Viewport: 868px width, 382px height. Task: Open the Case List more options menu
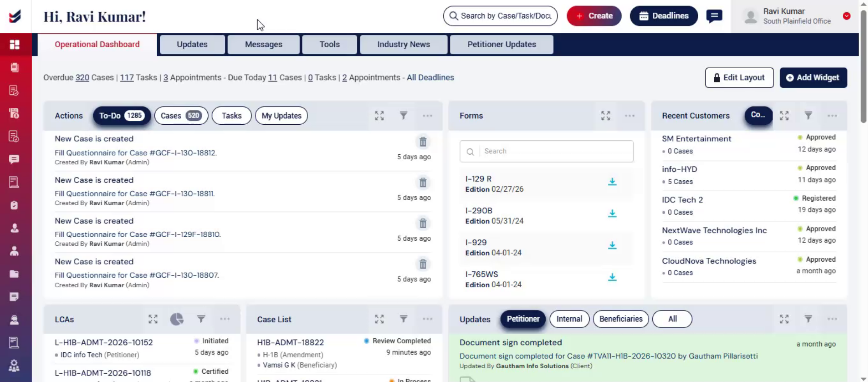[428, 319]
